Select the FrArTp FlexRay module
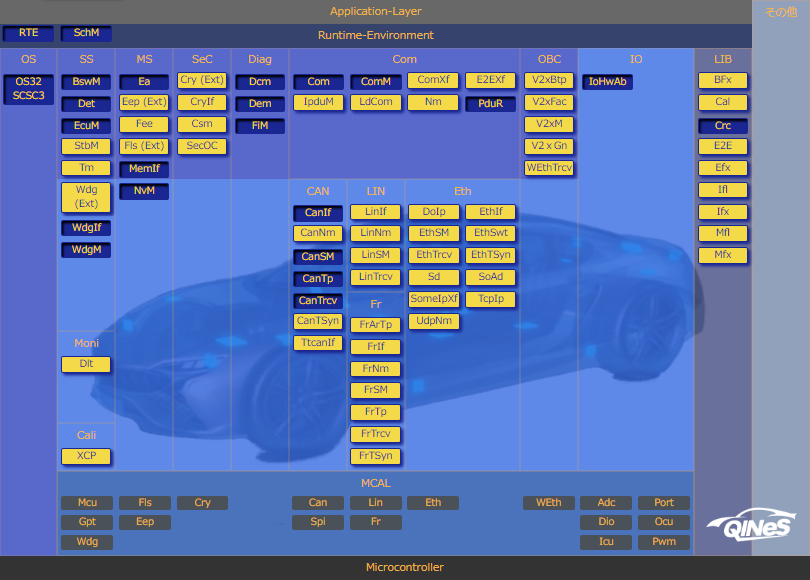The width and height of the screenshot is (810, 580). coord(376,324)
